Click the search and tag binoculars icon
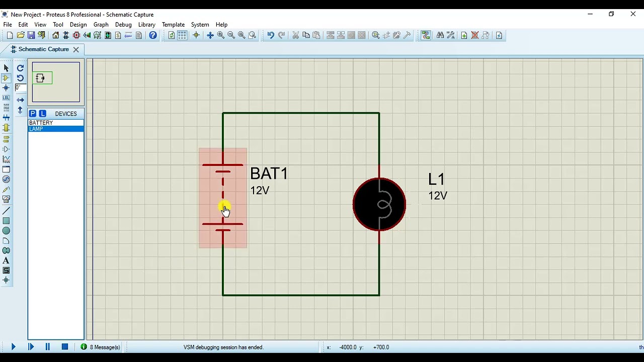The height and width of the screenshot is (362, 644). click(x=440, y=35)
